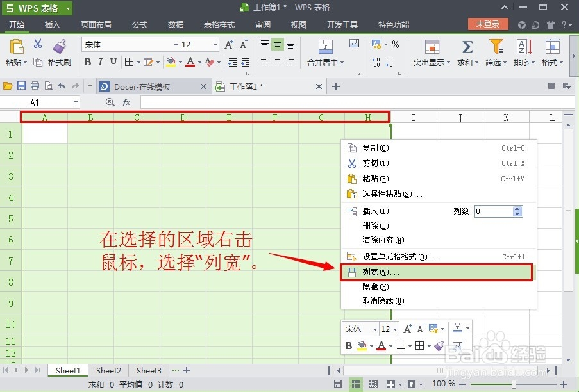Increase font size with A+ icon in ribbon
This screenshot has width=579, height=392.
(x=229, y=45)
